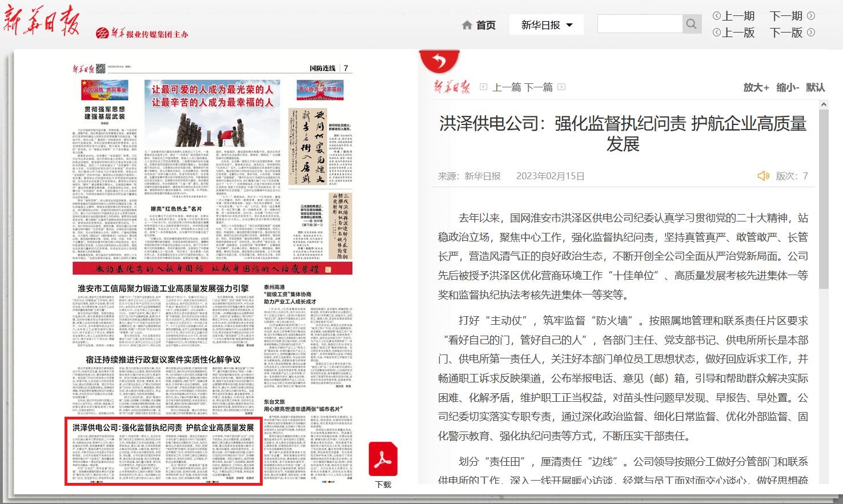Open previous article 上一篇
The image size is (843, 504).
tap(507, 87)
